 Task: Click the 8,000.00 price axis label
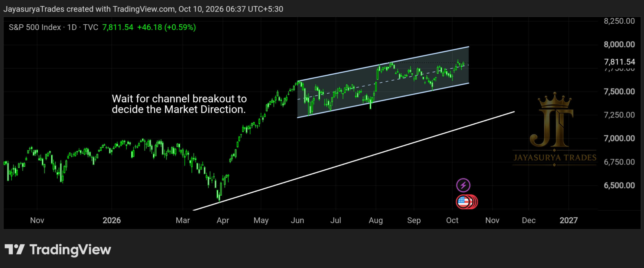pos(619,44)
